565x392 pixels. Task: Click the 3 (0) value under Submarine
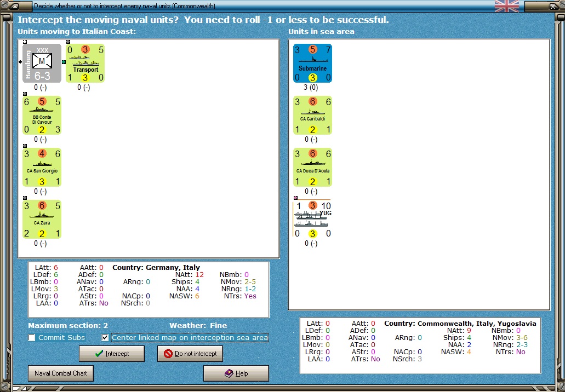click(x=311, y=88)
